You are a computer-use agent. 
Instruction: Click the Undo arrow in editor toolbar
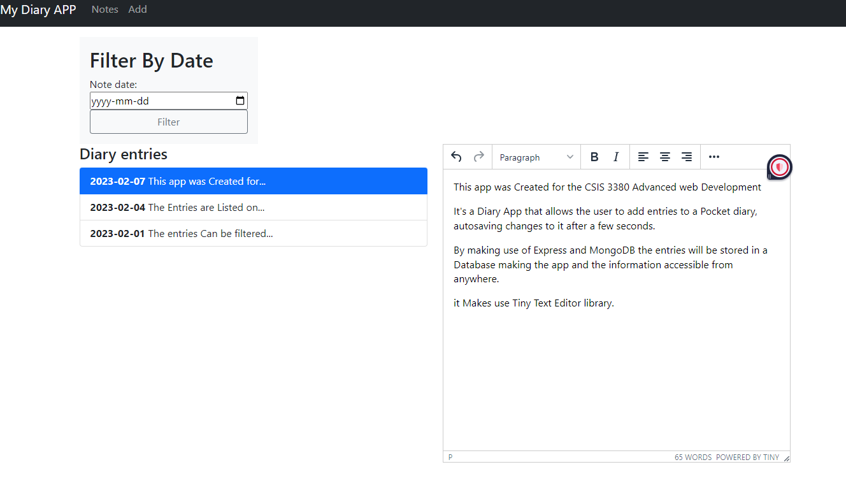pyautogui.click(x=456, y=157)
